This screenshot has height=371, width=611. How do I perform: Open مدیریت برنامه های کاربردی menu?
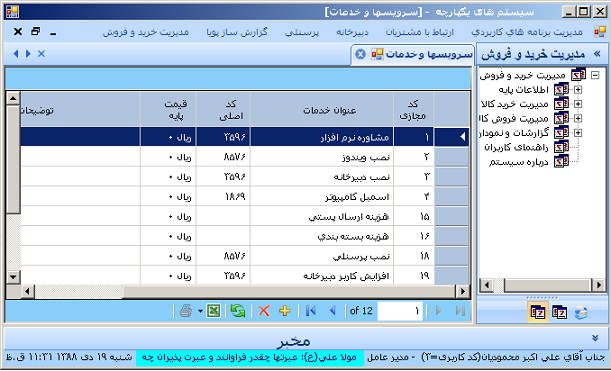click(x=527, y=32)
